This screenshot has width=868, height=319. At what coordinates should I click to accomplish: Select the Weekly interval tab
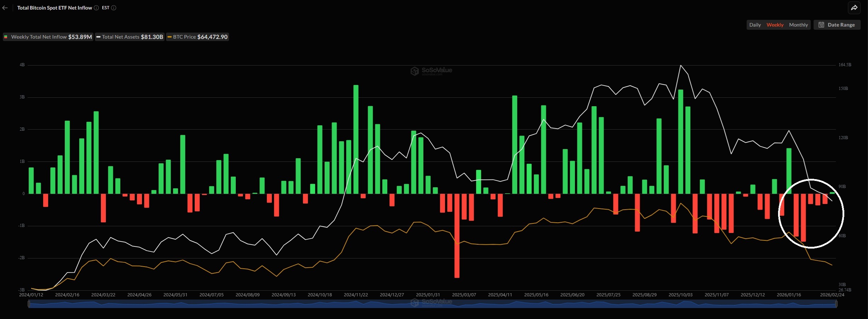point(775,25)
